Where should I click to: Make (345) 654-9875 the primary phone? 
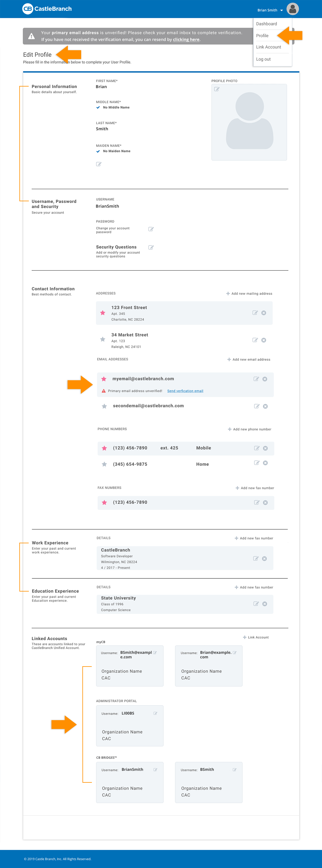pyautogui.click(x=104, y=464)
